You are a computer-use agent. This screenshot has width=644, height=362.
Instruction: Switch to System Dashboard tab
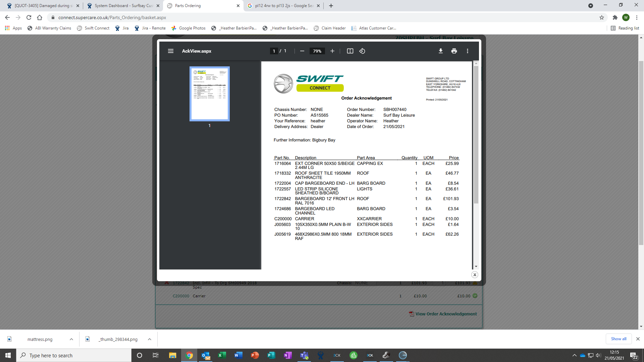click(123, 6)
